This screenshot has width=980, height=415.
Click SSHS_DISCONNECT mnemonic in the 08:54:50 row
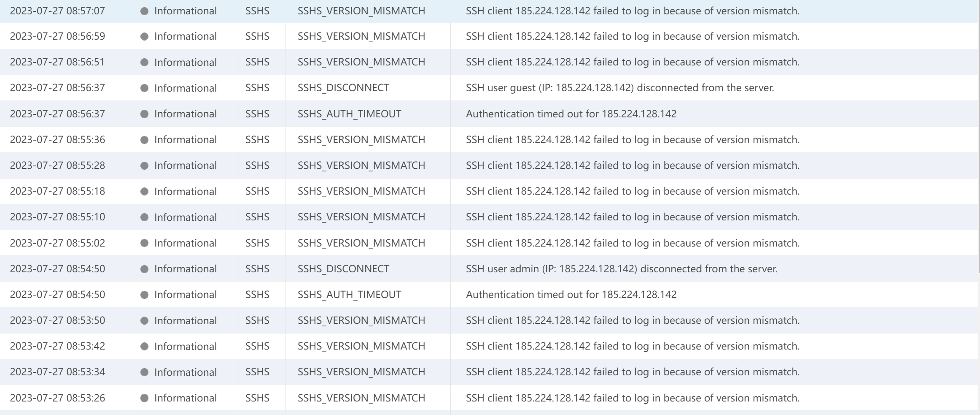[343, 269]
